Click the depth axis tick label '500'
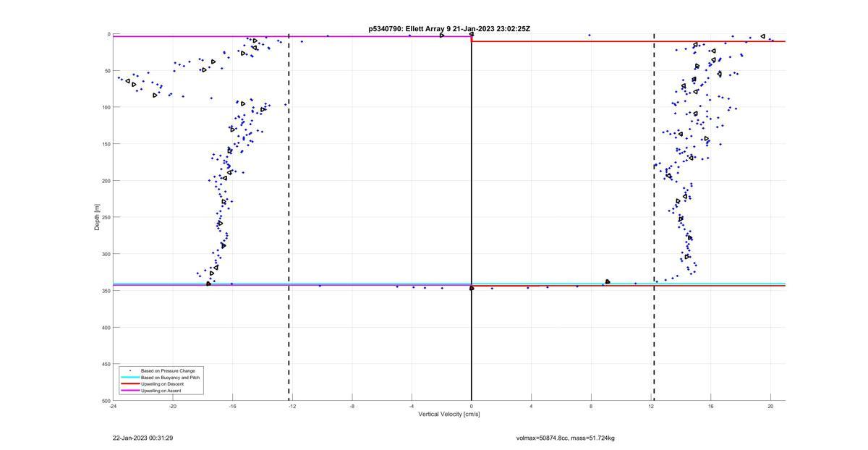This screenshot has width=868, height=450. coord(106,400)
